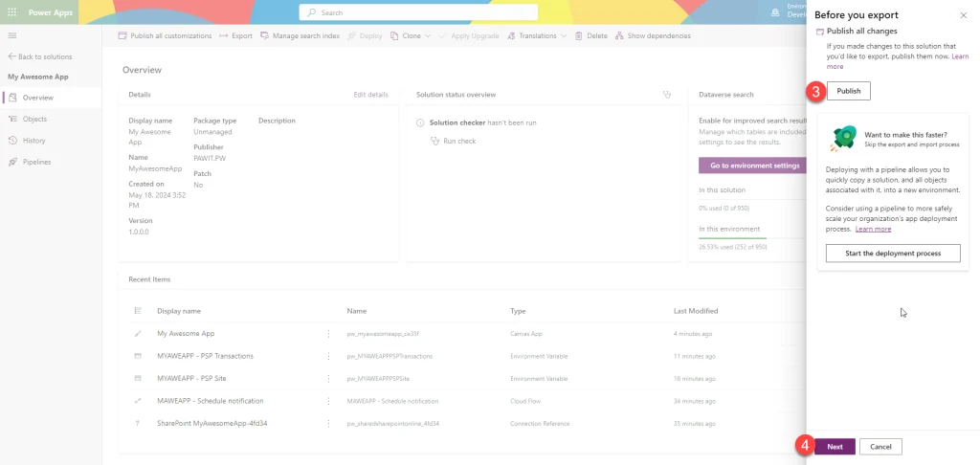Open MYAWEAPP - PSP Site item

(191, 379)
